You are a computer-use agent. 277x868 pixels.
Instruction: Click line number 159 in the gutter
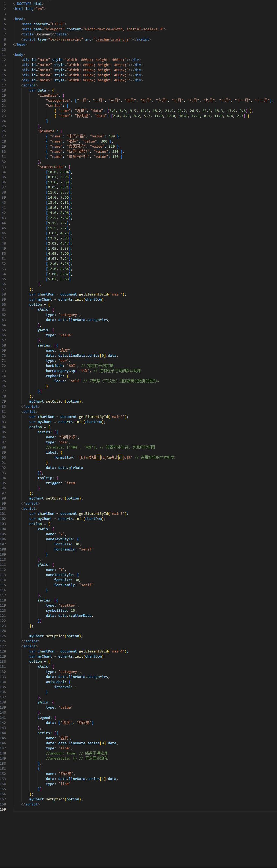coord(3,810)
